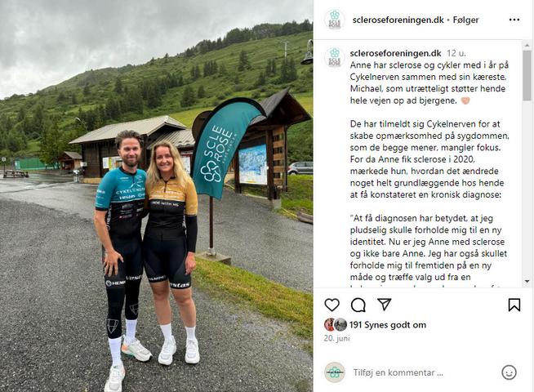Screen dimensions: 534x392
Task: Focus the Tilføj en kommentar field
Action: 424,372
